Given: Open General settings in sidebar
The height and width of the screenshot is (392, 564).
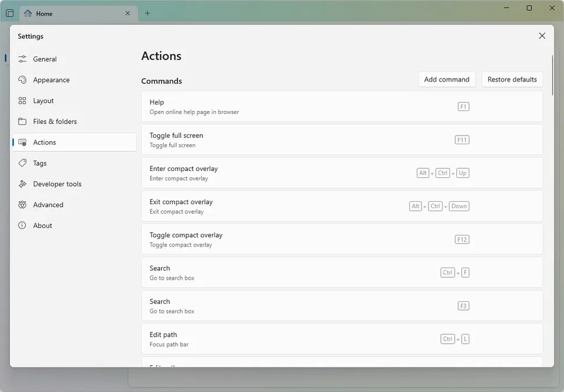Looking at the screenshot, I should coord(47,59).
